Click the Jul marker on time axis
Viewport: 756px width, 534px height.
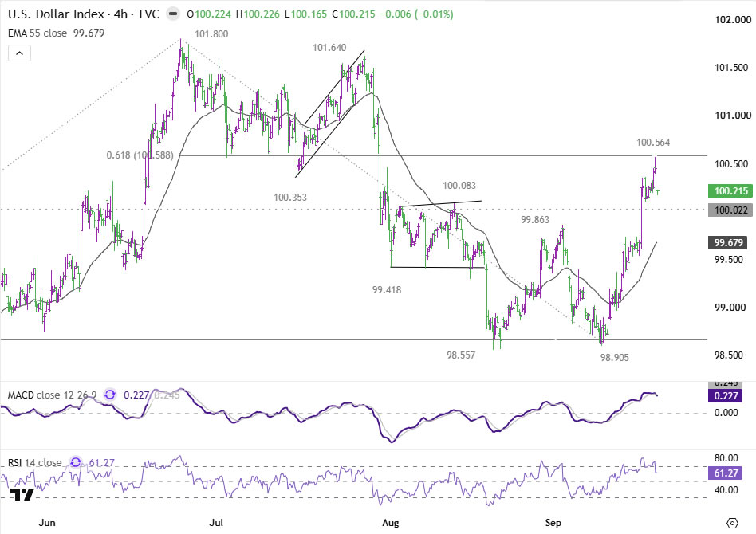coord(216,522)
